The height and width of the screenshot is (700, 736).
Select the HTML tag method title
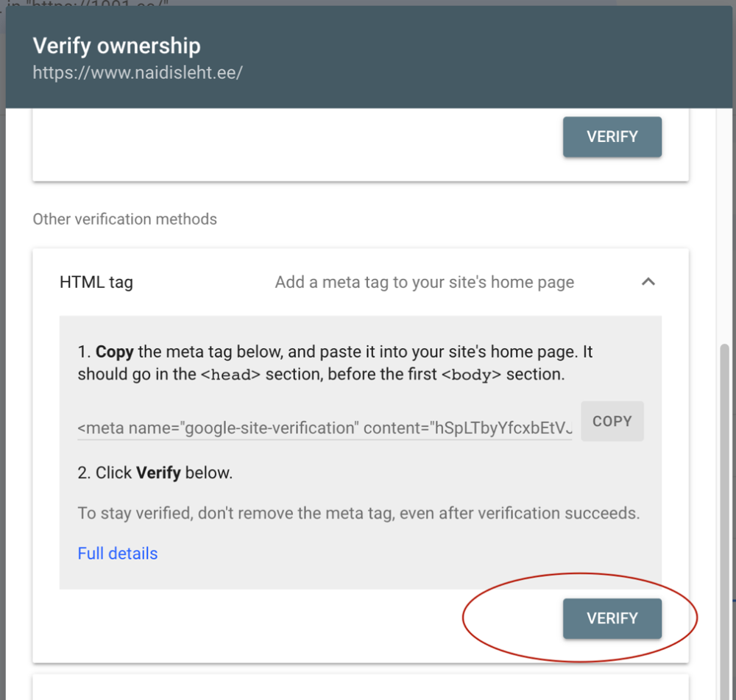[96, 282]
